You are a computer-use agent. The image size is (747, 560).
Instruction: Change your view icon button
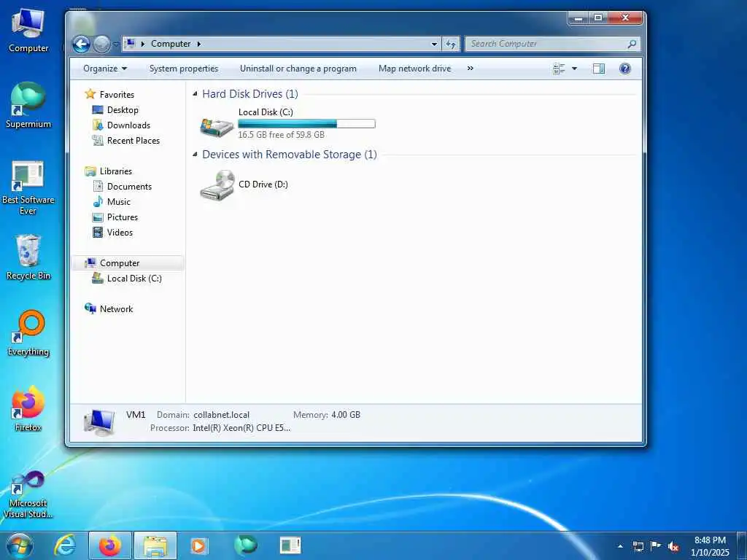[x=559, y=69]
